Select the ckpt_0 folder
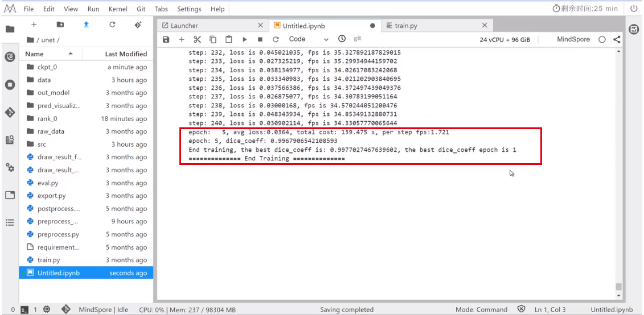644x315 pixels. coord(86,67)
